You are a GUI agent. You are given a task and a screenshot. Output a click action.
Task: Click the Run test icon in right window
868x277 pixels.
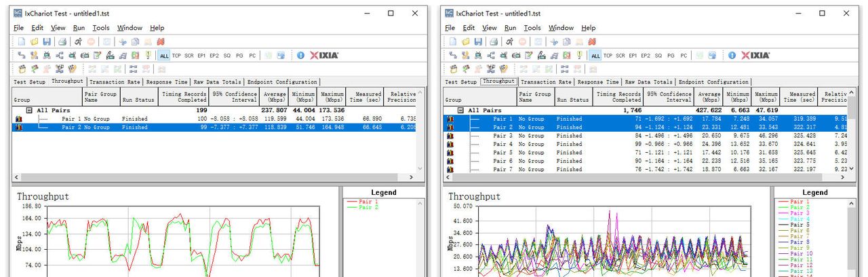coord(509,42)
